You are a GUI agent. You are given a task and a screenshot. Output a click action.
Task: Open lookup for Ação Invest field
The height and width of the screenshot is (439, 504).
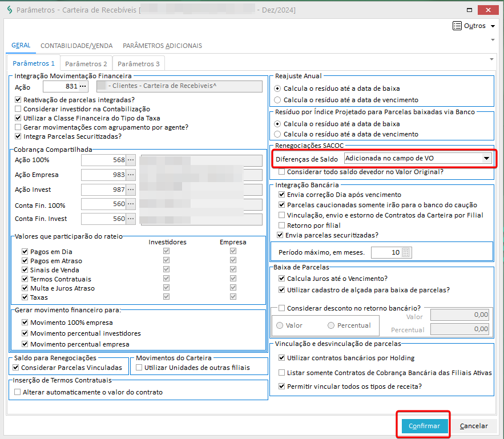[131, 190]
